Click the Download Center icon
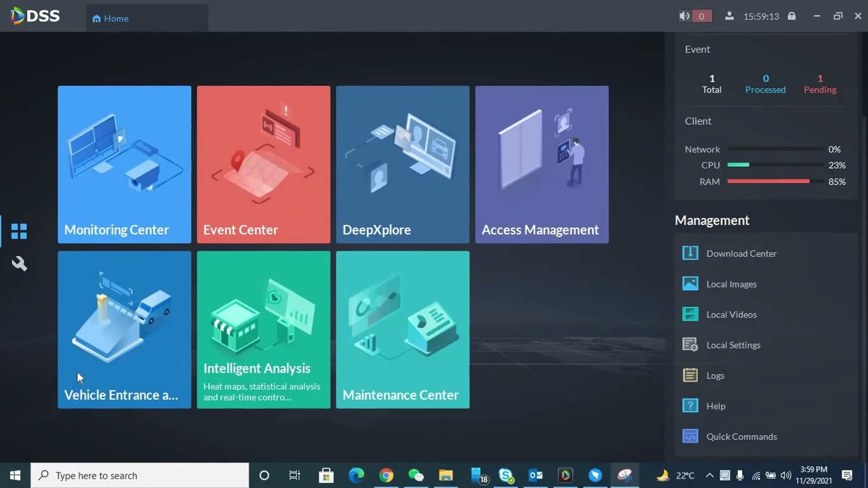868x488 pixels. pyautogui.click(x=690, y=253)
